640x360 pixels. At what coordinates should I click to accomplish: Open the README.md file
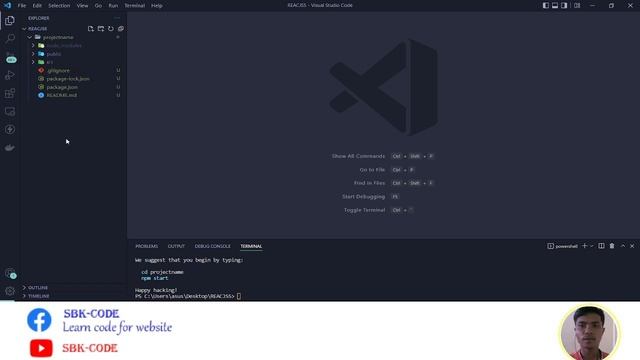point(73,95)
